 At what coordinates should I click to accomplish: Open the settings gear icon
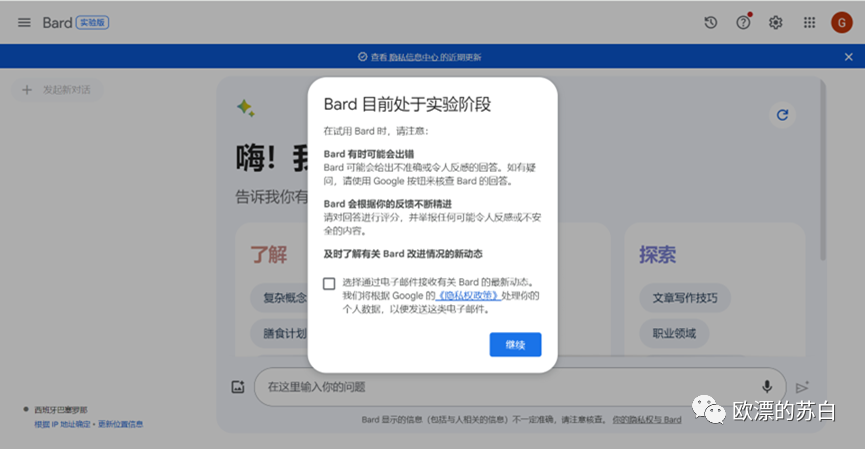click(x=776, y=22)
